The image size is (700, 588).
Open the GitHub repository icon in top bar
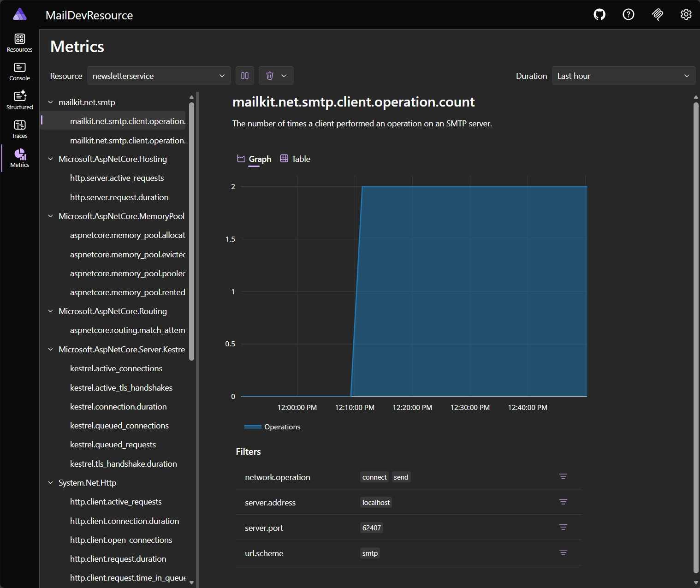(x=599, y=14)
